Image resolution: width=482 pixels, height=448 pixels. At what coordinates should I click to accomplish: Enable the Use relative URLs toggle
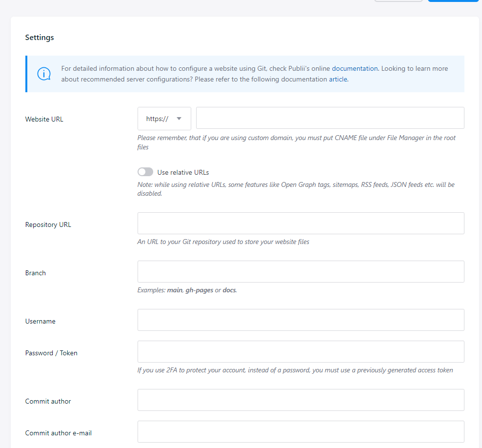145,172
